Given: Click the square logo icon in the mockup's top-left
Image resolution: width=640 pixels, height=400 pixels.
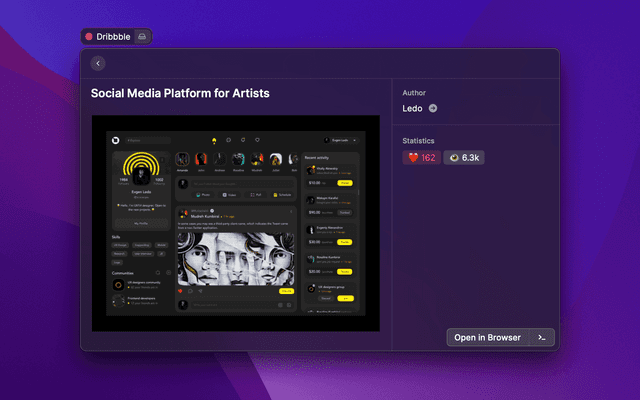Looking at the screenshot, I should (x=116, y=140).
